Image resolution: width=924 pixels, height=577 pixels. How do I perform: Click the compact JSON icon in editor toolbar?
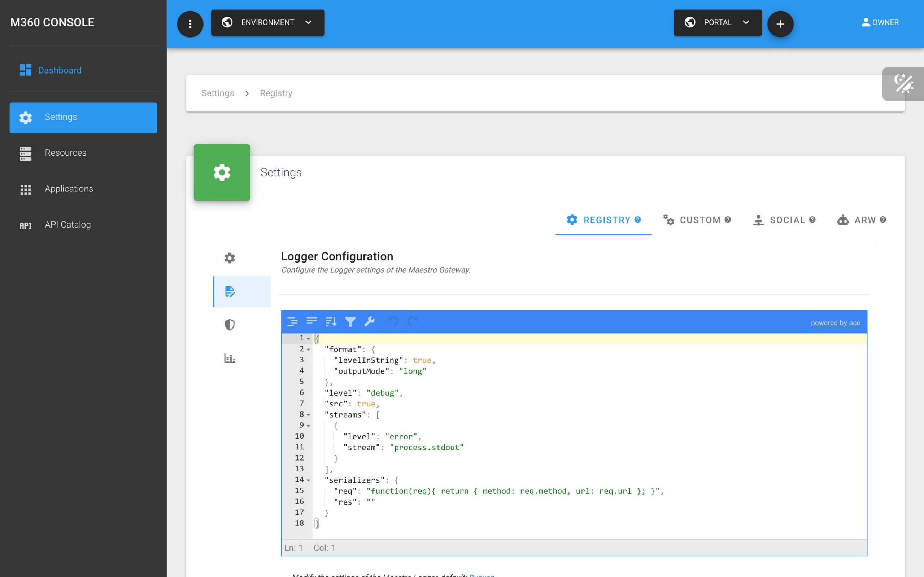(x=311, y=322)
